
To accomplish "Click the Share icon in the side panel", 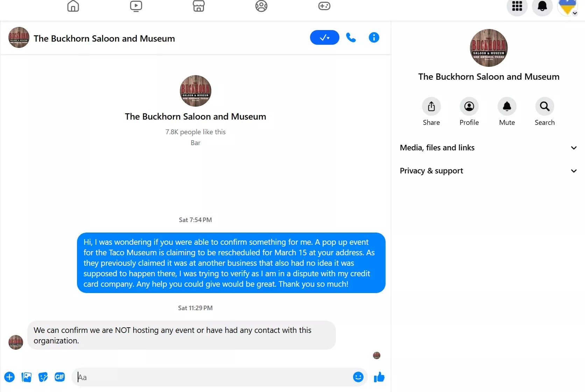I will click(x=431, y=106).
